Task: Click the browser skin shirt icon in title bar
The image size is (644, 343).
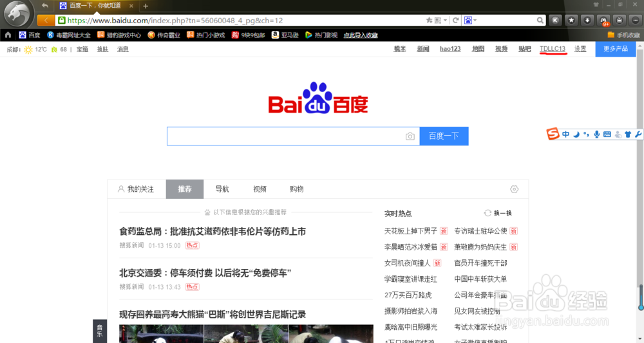Action: pyautogui.click(x=596, y=5)
